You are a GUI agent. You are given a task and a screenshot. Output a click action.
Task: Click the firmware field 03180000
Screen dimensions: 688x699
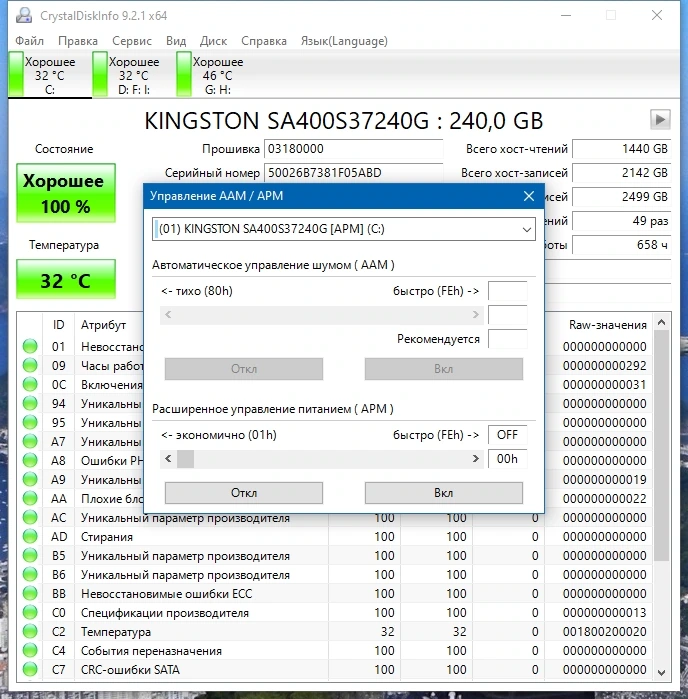click(x=354, y=149)
